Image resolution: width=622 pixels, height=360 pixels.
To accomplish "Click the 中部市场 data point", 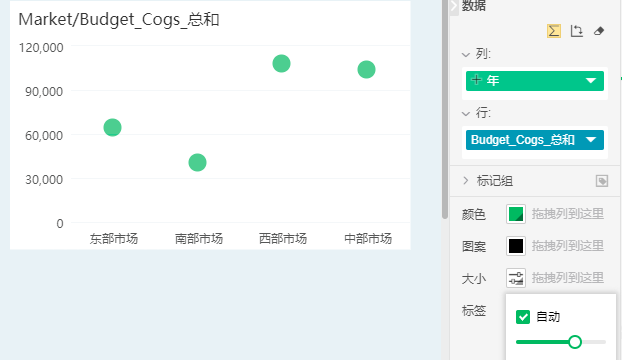I will (367, 69).
